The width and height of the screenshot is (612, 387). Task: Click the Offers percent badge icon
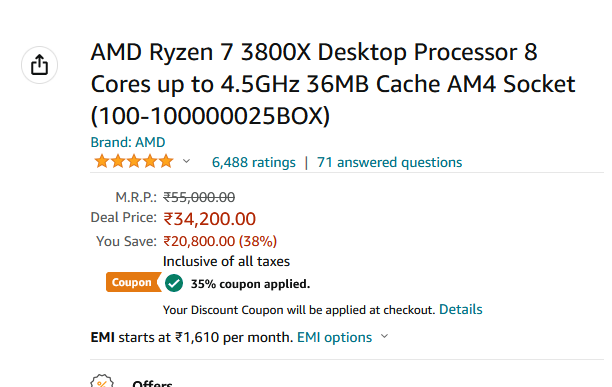[102, 381]
